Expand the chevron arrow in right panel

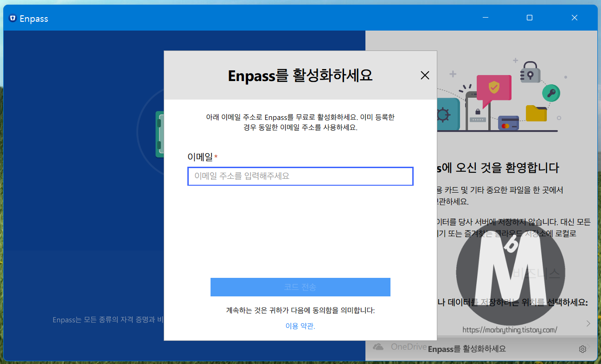pyautogui.click(x=588, y=323)
